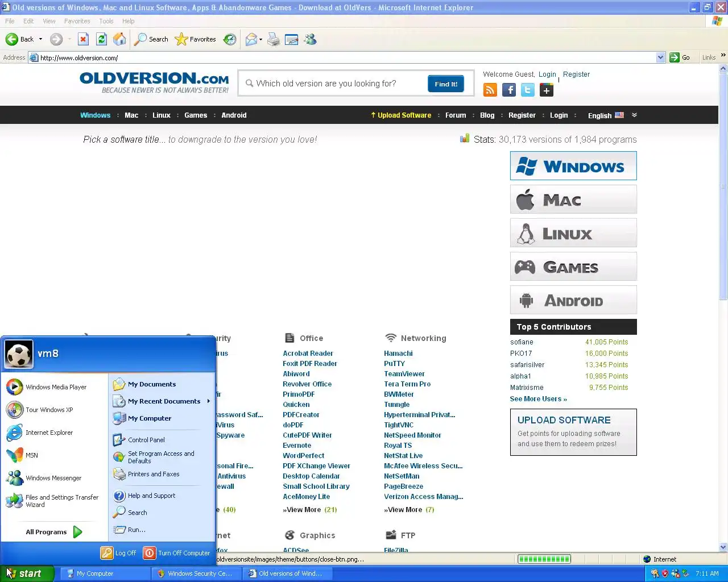Screen dimensions: 728x582
Task: Select the Mac tab in site navigation
Action: coord(131,115)
